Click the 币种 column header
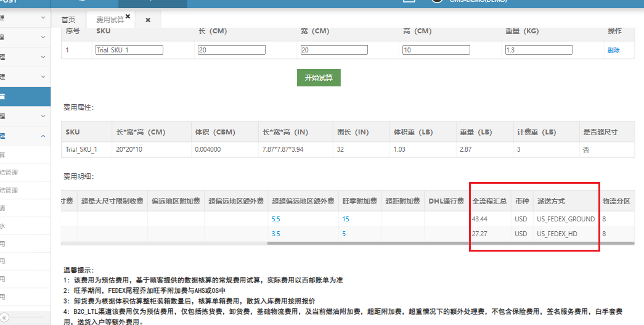Screen dimensions: 644x325 point(522,201)
